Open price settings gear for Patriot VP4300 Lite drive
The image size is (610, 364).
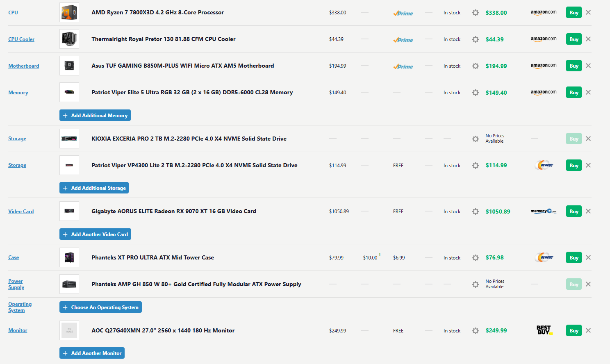pos(476,166)
